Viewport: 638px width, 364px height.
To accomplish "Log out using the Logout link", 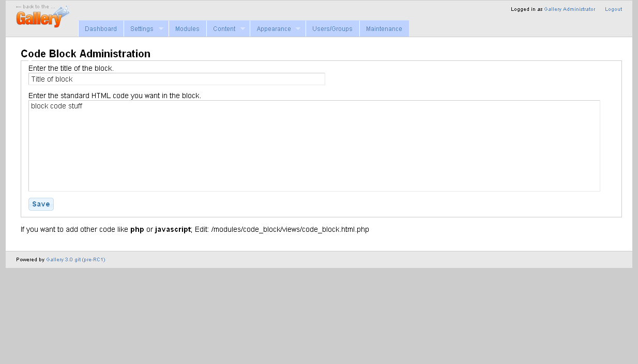I will point(614,9).
